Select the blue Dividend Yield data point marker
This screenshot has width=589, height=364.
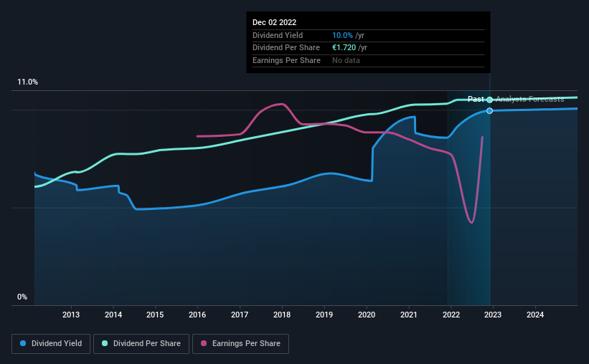point(489,110)
